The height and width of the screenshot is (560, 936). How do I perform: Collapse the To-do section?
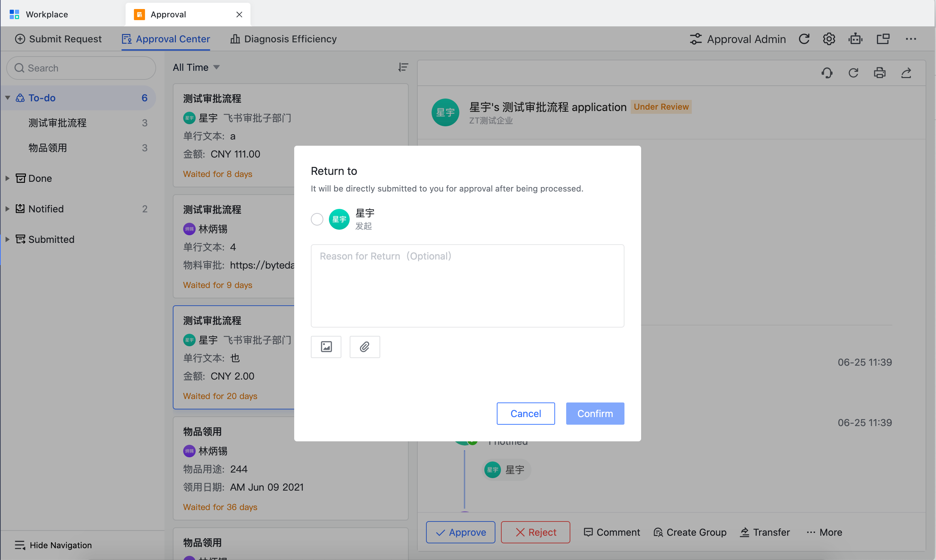click(x=8, y=98)
